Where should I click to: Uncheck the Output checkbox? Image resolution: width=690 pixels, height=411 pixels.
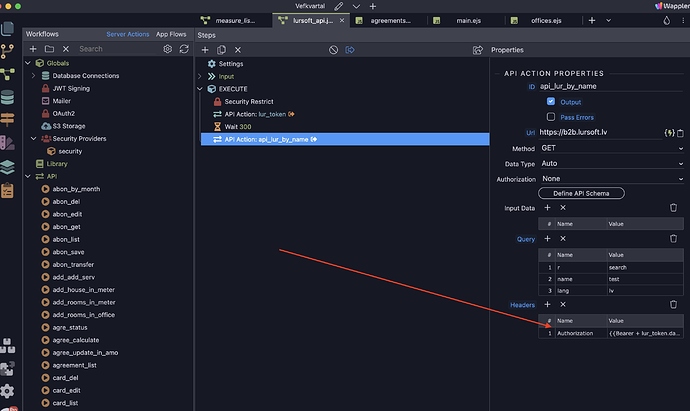point(551,101)
